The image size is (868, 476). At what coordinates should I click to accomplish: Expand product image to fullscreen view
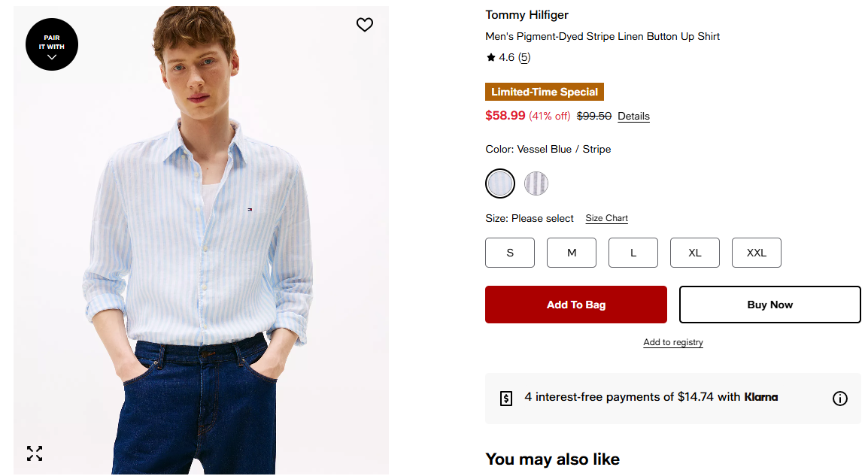[35, 453]
